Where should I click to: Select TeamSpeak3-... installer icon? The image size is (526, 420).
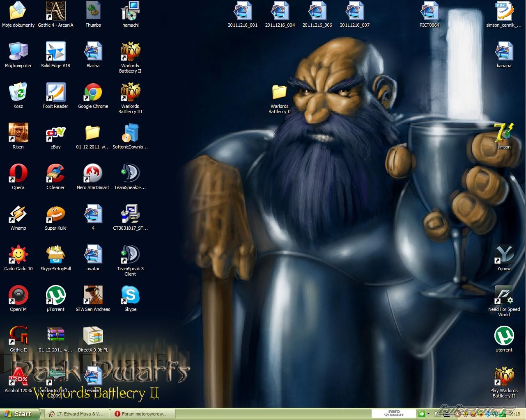click(130, 173)
